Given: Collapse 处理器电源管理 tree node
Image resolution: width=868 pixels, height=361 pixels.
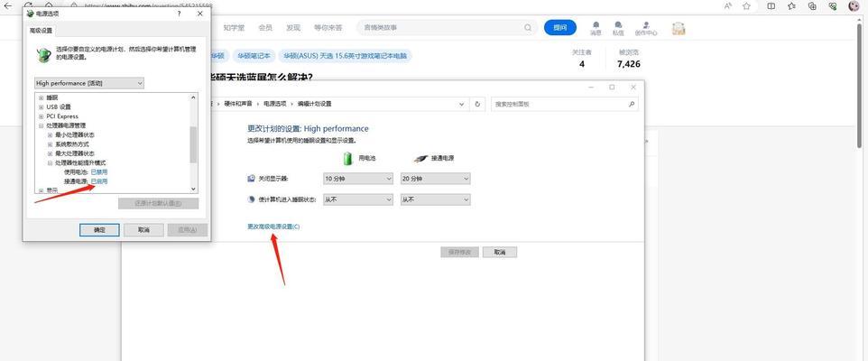Looking at the screenshot, I should (41, 125).
